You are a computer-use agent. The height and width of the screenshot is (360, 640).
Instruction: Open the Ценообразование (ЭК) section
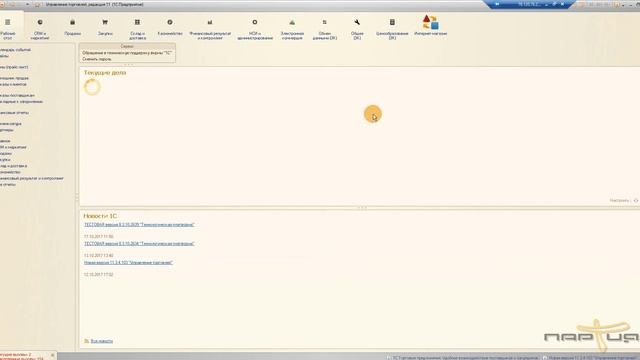392,29
